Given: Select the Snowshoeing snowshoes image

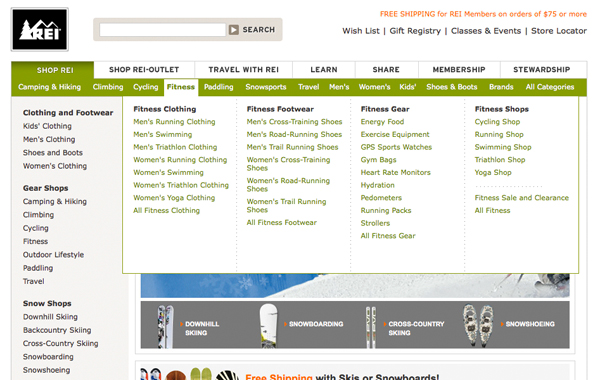Looking at the screenshot, I should [x=478, y=325].
